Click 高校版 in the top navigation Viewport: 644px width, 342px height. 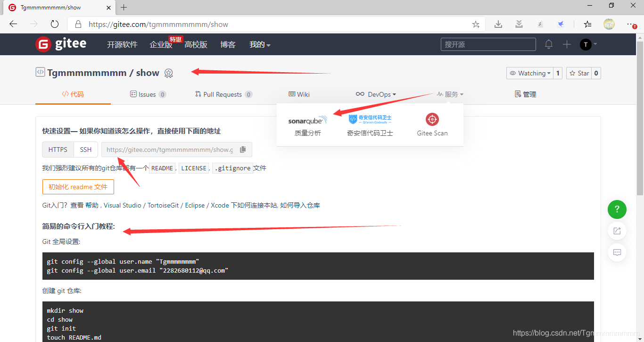coord(196,44)
